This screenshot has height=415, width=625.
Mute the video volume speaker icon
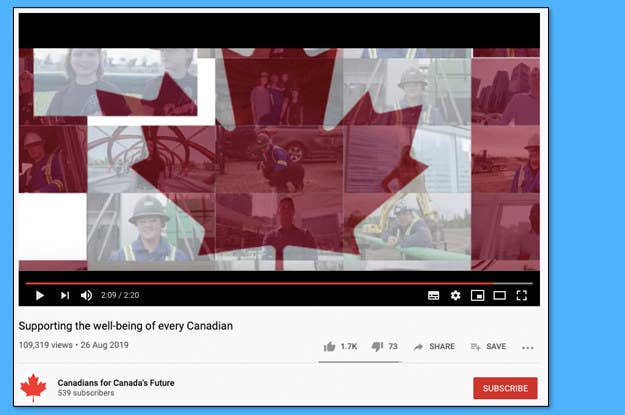pos(86,295)
